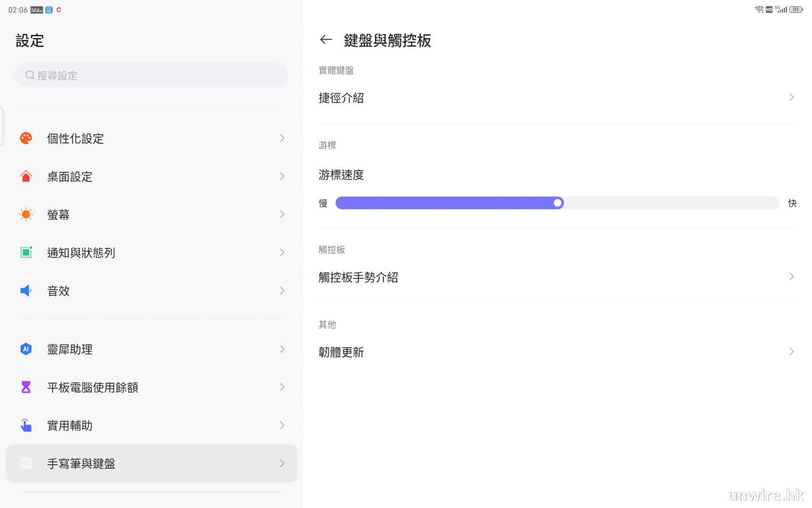Image resolution: width=812 pixels, height=508 pixels.
Task: Tap the 音效 blue speaker icon
Action: (x=26, y=291)
